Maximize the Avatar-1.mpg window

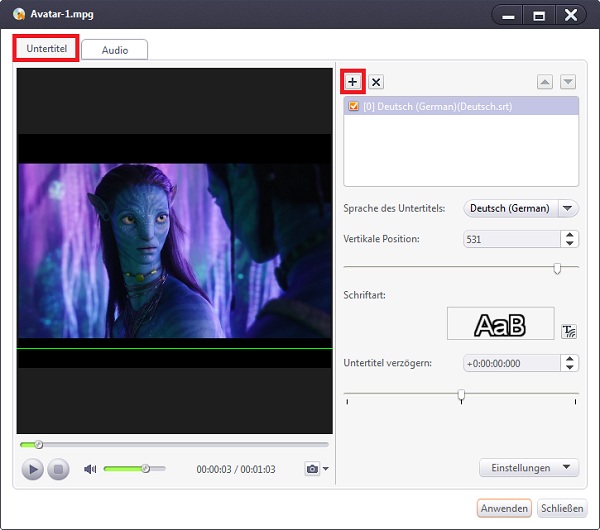pos(539,15)
